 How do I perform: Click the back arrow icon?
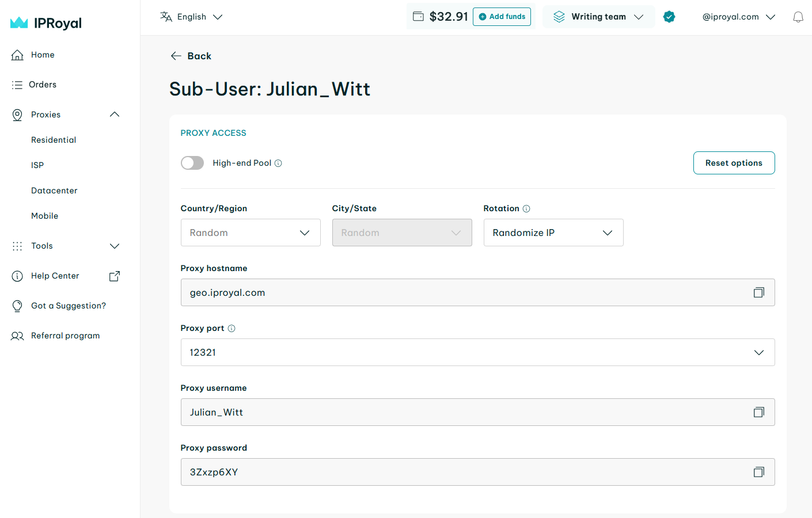point(176,56)
